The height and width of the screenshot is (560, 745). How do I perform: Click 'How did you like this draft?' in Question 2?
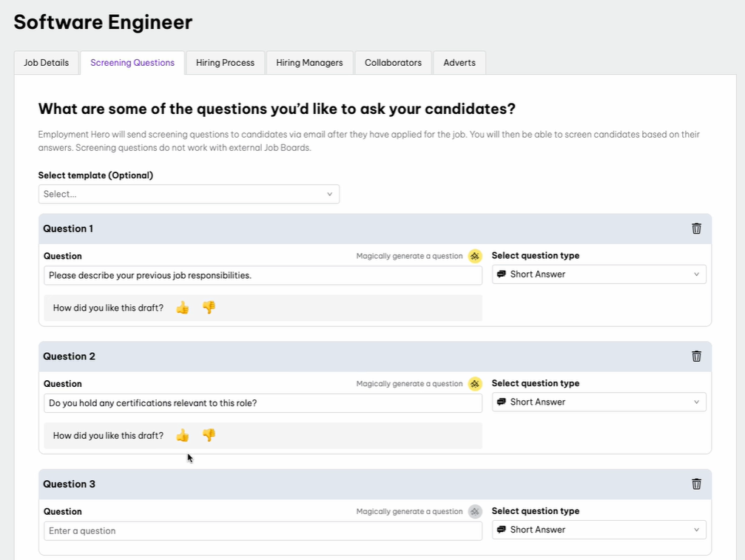pos(108,436)
